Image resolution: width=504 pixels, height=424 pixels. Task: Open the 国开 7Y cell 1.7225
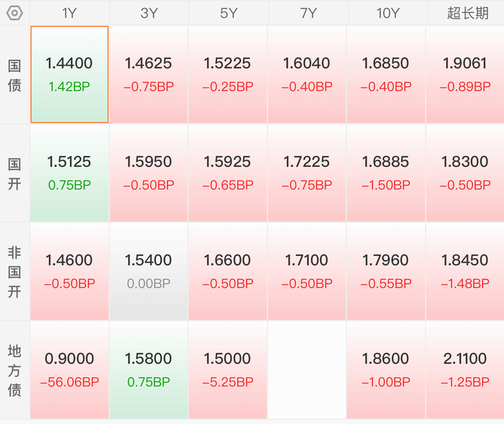tap(307, 173)
